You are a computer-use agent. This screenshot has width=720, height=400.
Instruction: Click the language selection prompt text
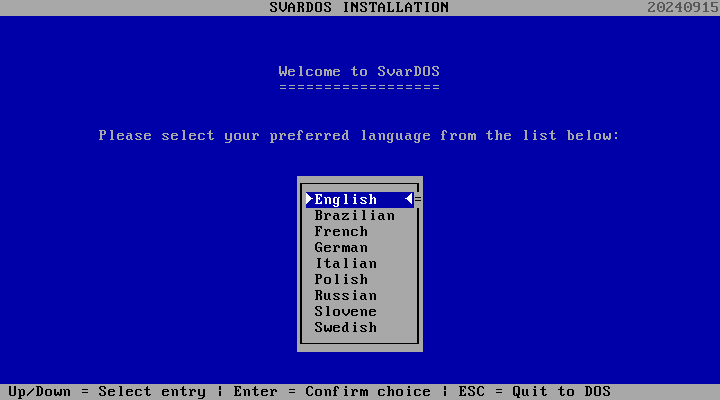click(359, 135)
